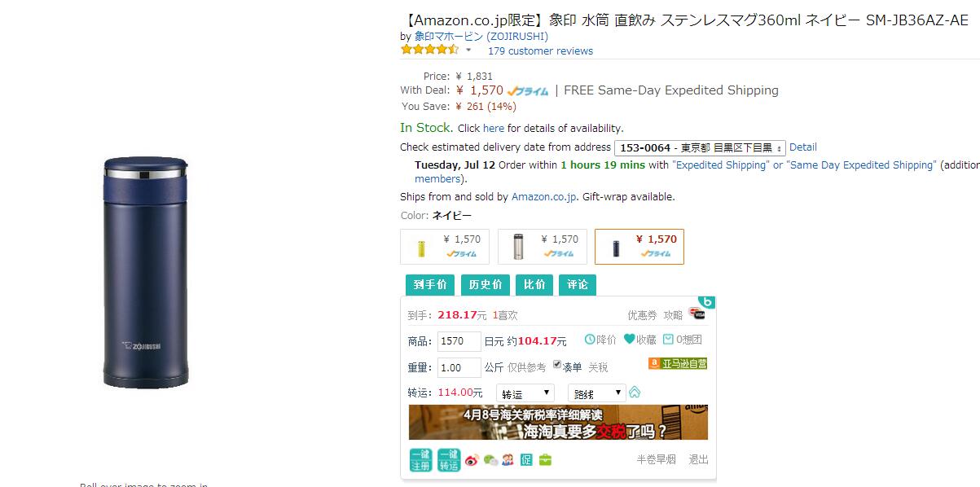Share via the WeChat icon
This screenshot has width=980, height=487.
click(x=490, y=460)
